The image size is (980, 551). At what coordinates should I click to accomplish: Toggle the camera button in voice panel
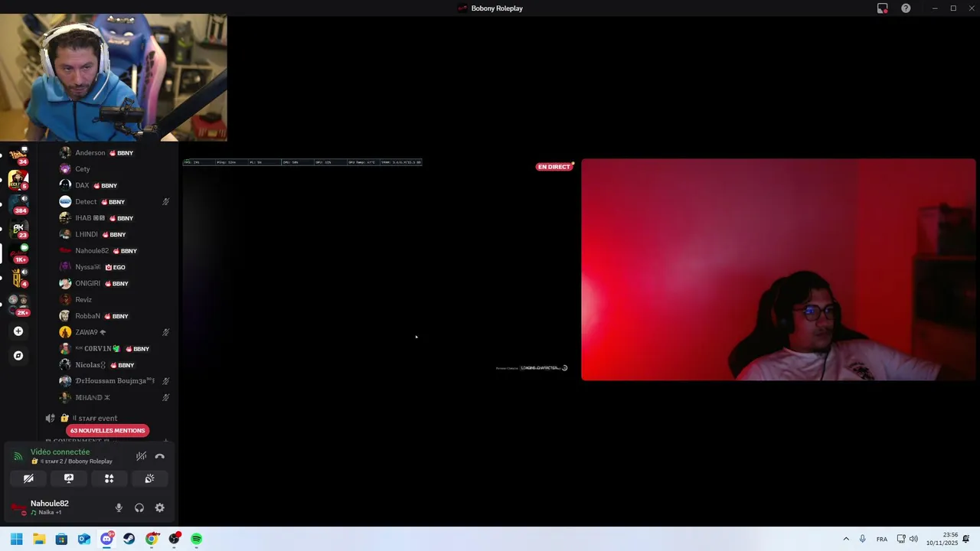(28, 478)
